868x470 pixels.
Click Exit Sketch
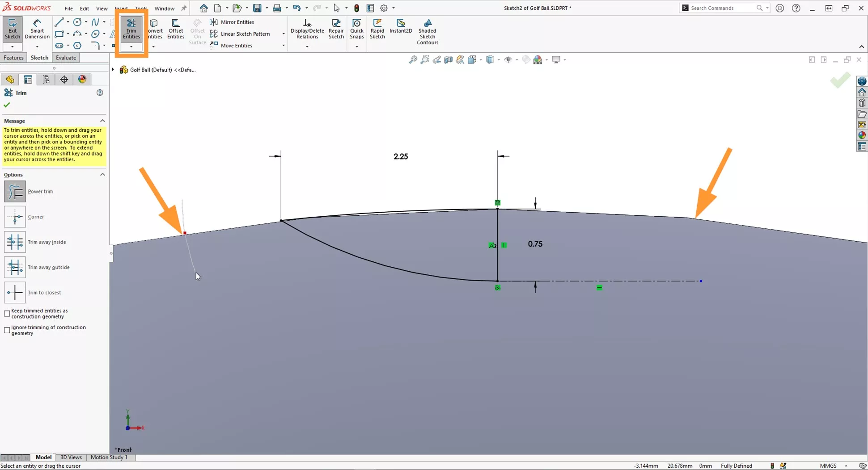pos(12,28)
